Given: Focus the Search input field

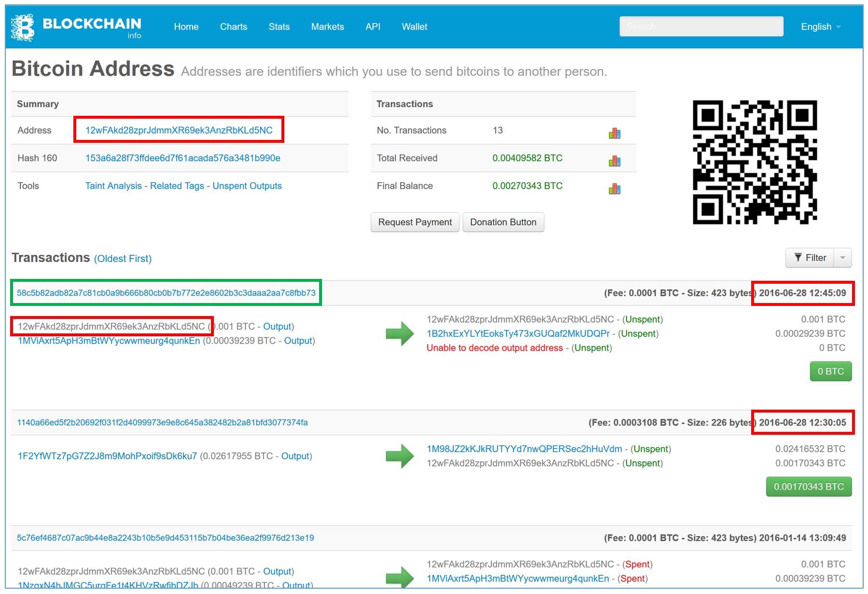Looking at the screenshot, I should pos(701,26).
